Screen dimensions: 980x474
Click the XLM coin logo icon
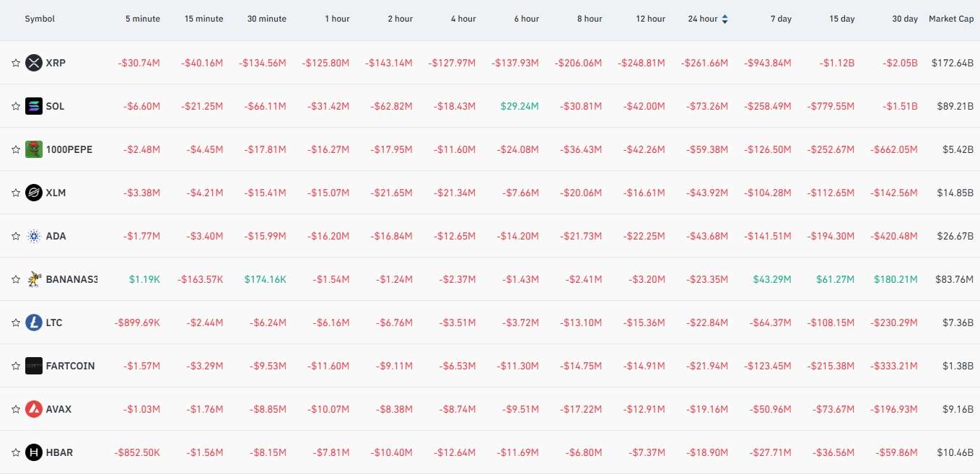point(34,193)
